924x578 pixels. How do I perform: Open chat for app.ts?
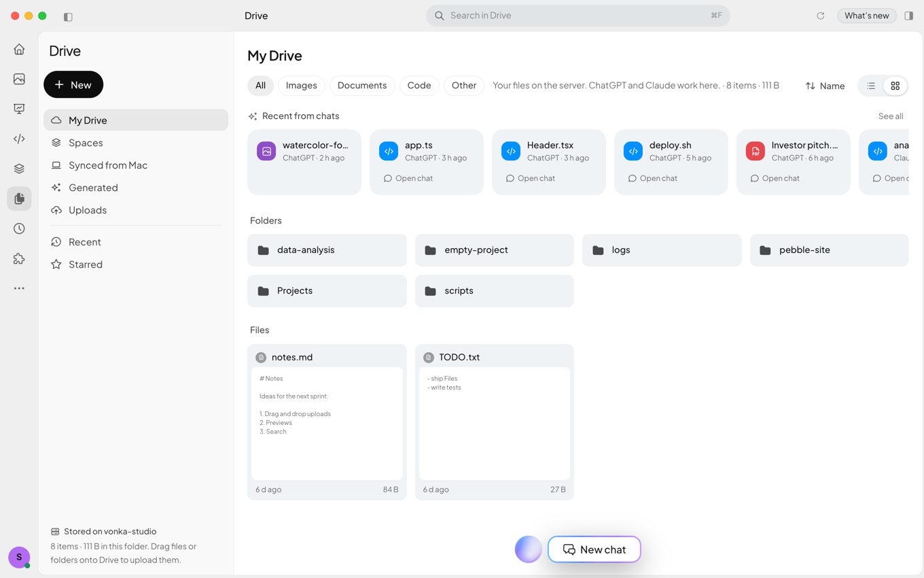(408, 178)
